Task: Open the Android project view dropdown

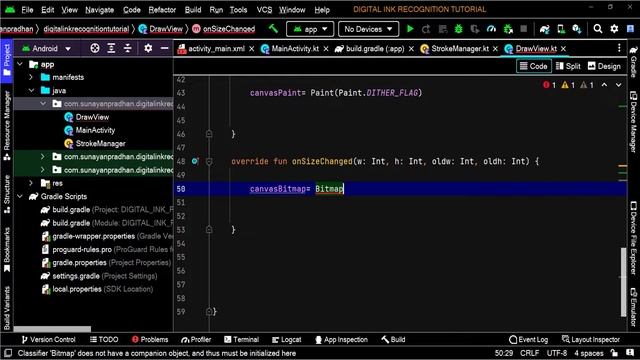Action: pos(46,49)
